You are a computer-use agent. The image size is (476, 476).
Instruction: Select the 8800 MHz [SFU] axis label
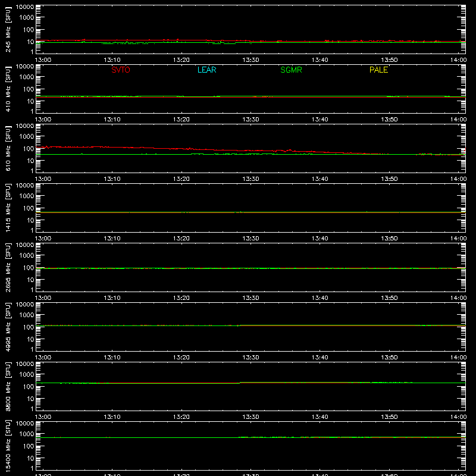(x=8, y=386)
